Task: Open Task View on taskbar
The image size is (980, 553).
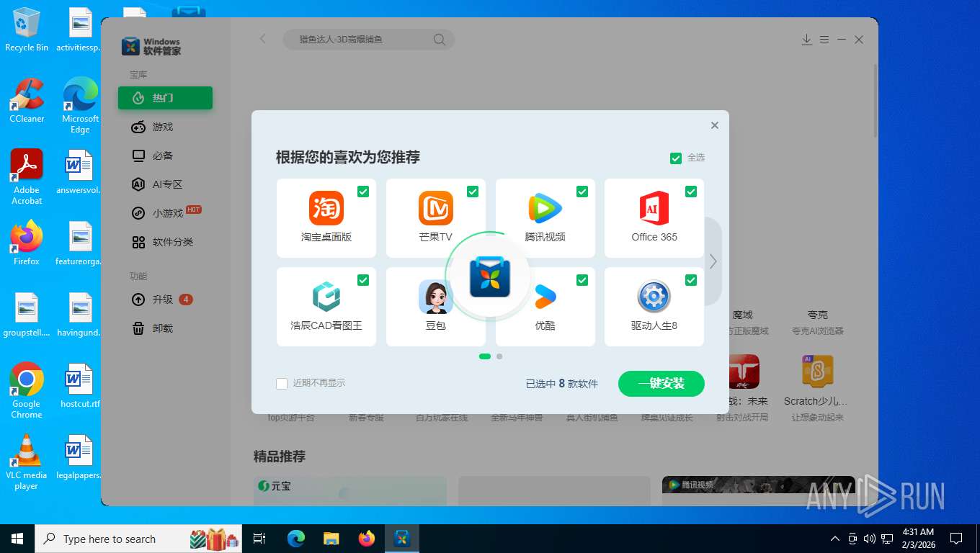Action: 259,539
